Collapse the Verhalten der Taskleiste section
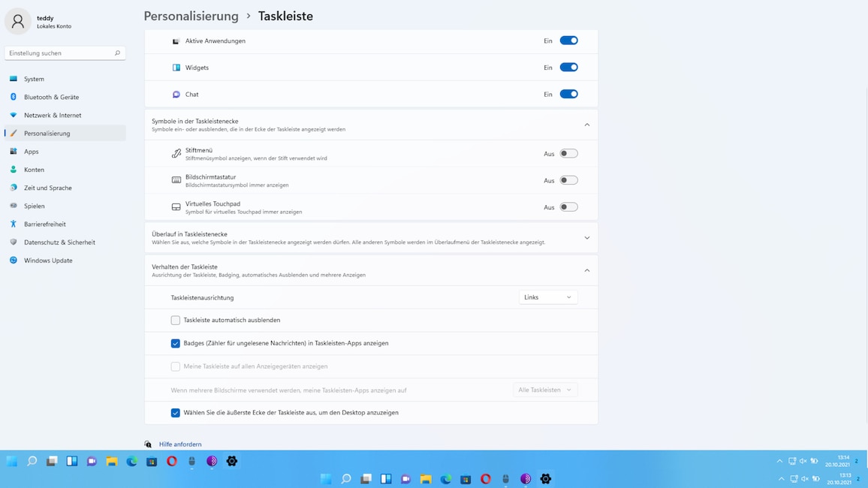Image resolution: width=868 pixels, height=488 pixels. [586, 270]
